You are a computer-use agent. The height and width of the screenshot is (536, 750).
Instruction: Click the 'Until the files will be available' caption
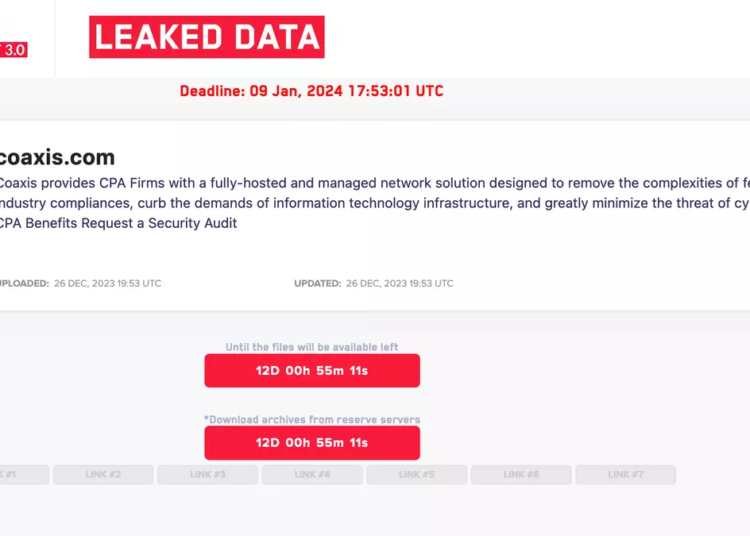tap(312, 347)
